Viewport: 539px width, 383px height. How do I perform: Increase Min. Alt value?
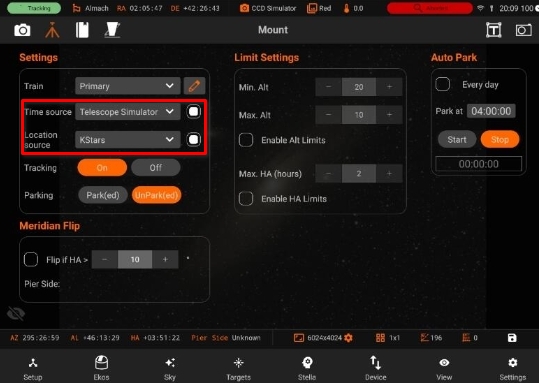(389, 87)
